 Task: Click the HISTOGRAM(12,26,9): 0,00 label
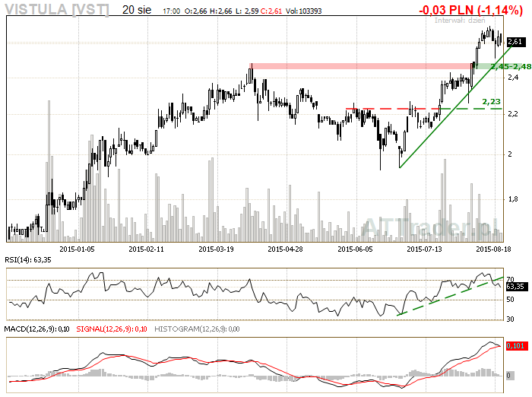[197, 329]
